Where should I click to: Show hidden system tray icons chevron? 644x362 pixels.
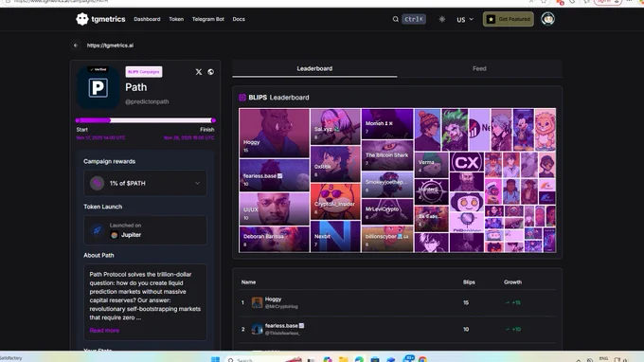pos(579,360)
